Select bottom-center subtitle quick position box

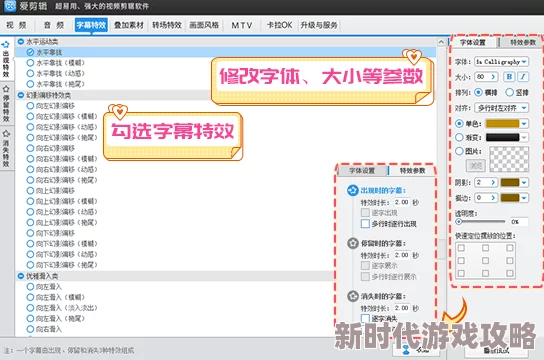coord(485,273)
